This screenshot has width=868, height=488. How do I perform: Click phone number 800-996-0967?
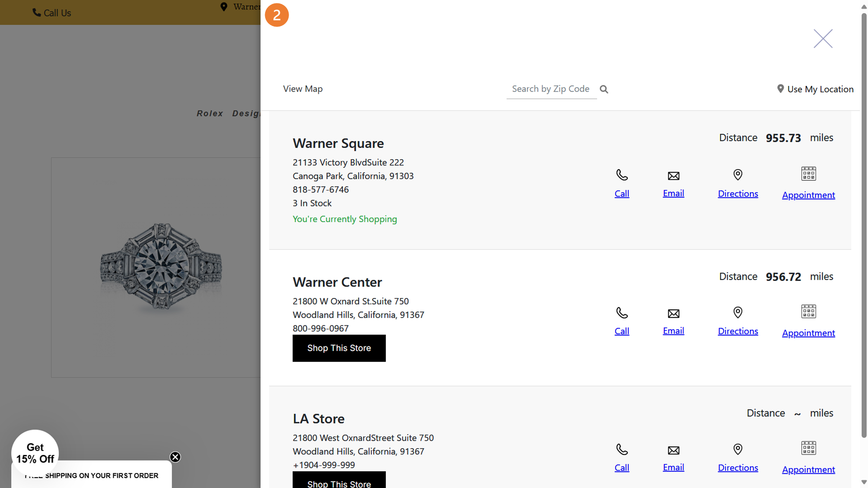coord(320,328)
